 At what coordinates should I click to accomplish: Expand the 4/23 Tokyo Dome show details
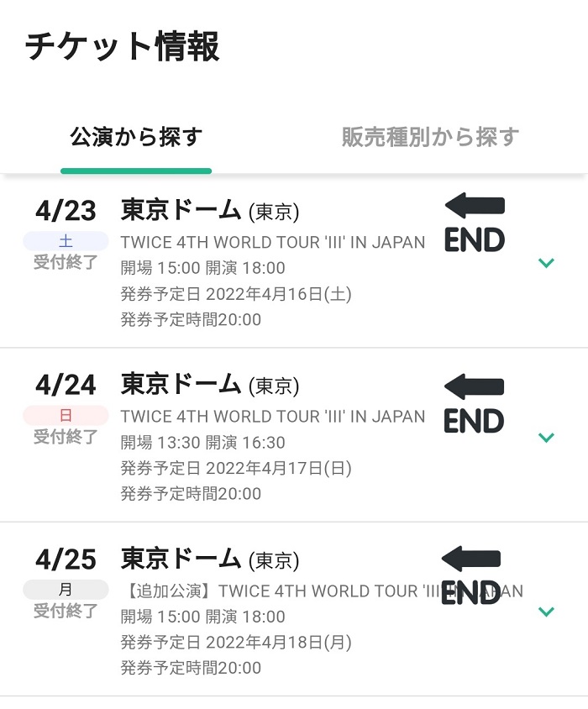click(x=546, y=263)
